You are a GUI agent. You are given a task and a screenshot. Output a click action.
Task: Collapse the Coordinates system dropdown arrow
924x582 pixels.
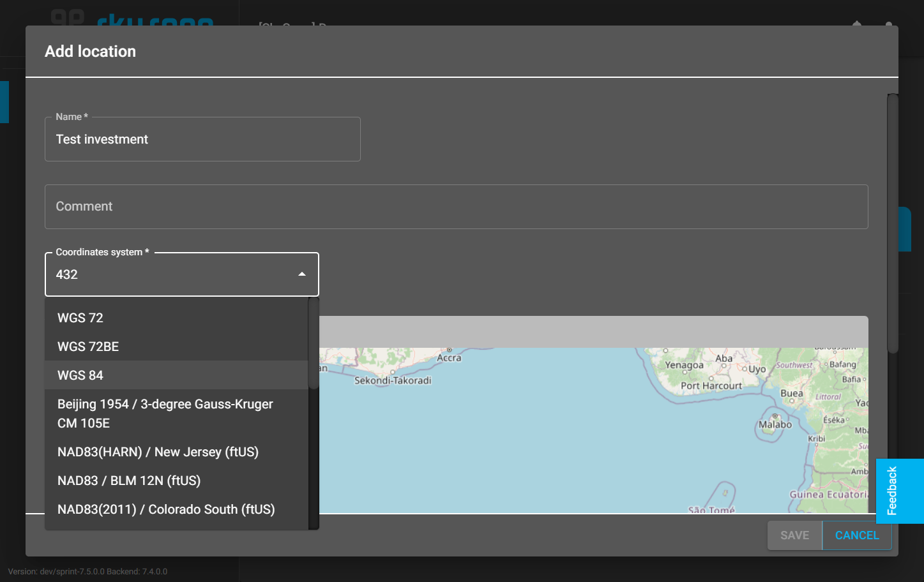302,274
